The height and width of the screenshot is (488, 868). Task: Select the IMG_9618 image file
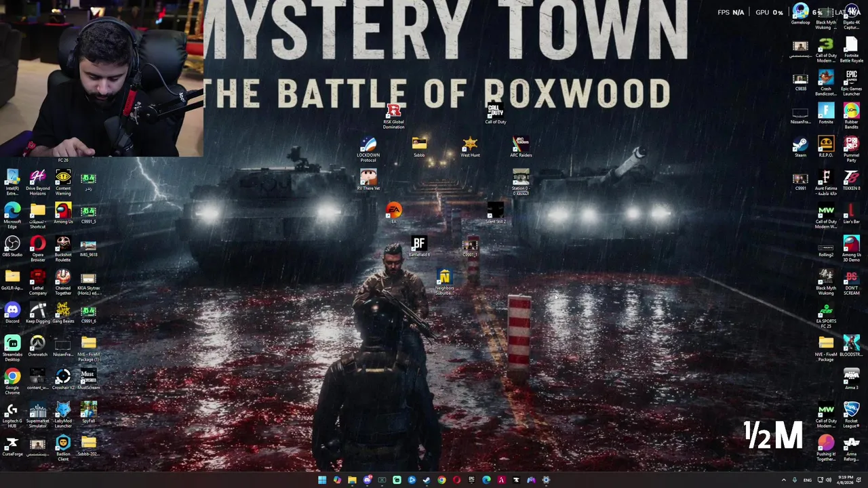[88, 247]
